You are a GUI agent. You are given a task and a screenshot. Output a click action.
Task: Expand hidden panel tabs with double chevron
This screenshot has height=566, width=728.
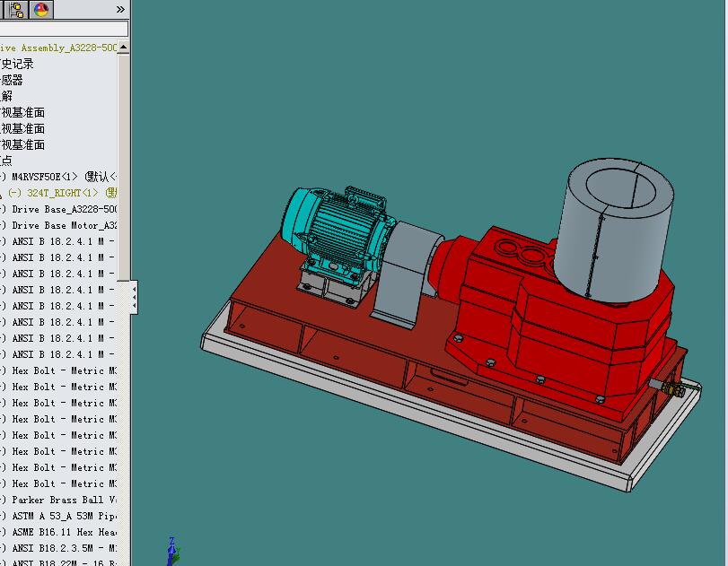click(x=120, y=9)
